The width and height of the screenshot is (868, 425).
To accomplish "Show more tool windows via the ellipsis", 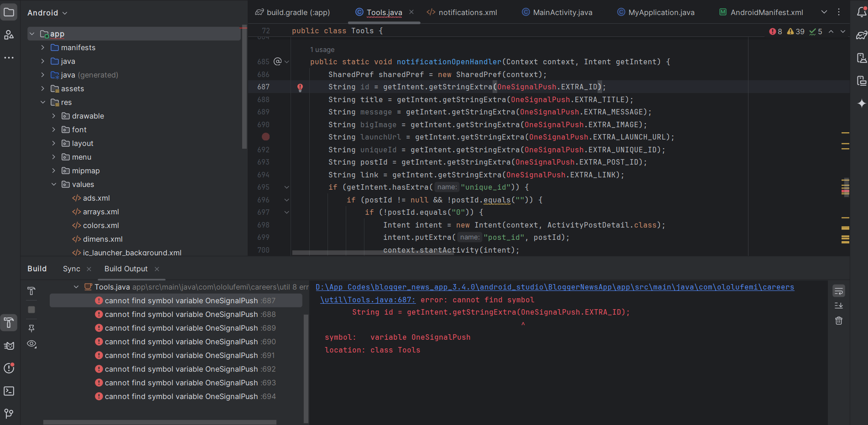I will (9, 58).
